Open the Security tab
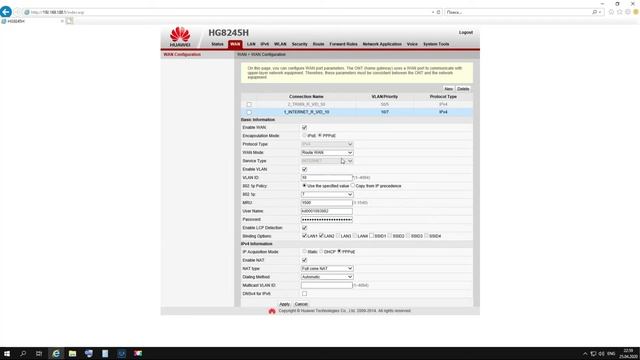 [300, 44]
